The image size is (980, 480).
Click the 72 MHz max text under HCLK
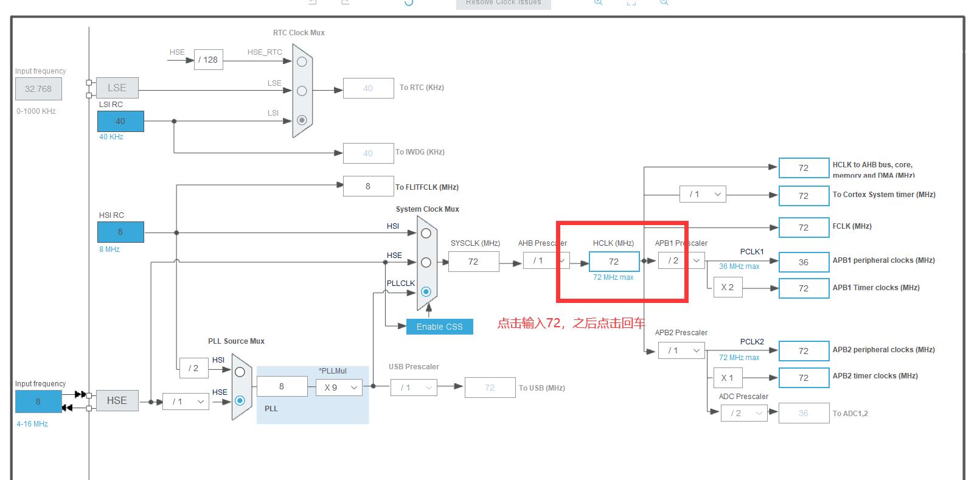click(613, 277)
